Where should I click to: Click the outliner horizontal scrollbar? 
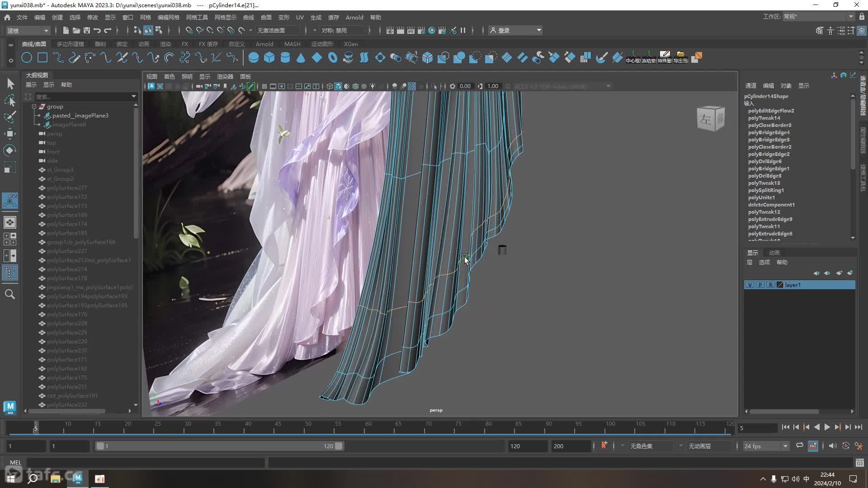click(x=67, y=411)
